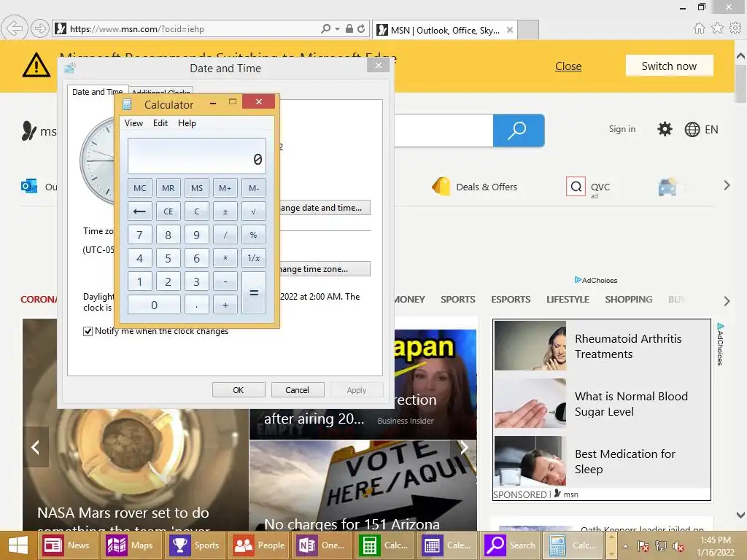Open News app from taskbar

(x=68, y=545)
